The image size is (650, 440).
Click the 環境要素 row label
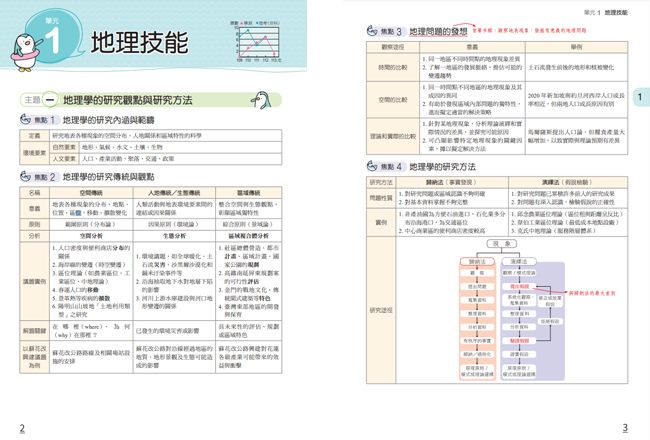[35, 153]
